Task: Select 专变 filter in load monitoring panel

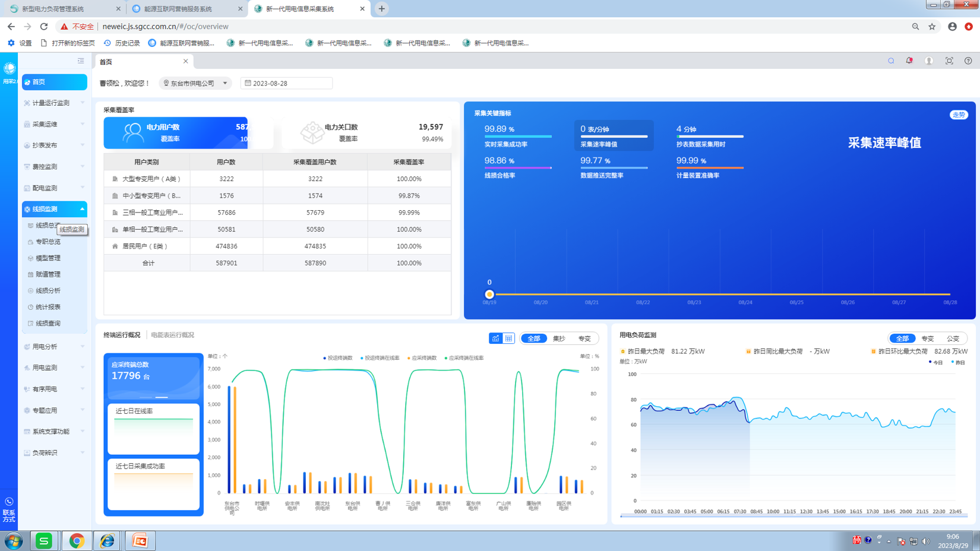Action: click(927, 338)
